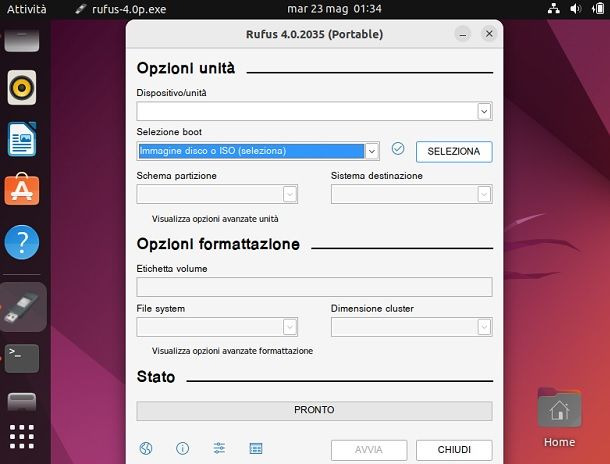Open the Terminal from the dock
The image size is (610, 464).
pos(22,358)
